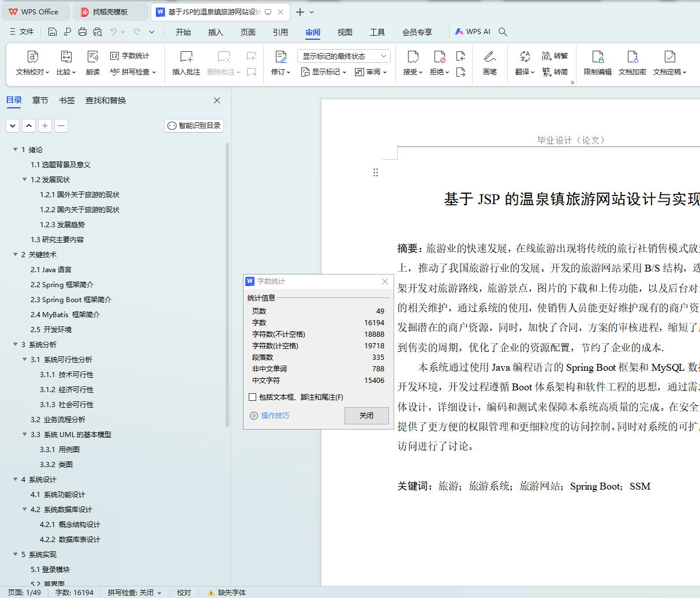The width and height of the screenshot is (700, 598).
Task: Open the quick access toolbar customize arrow
Action: point(152,32)
